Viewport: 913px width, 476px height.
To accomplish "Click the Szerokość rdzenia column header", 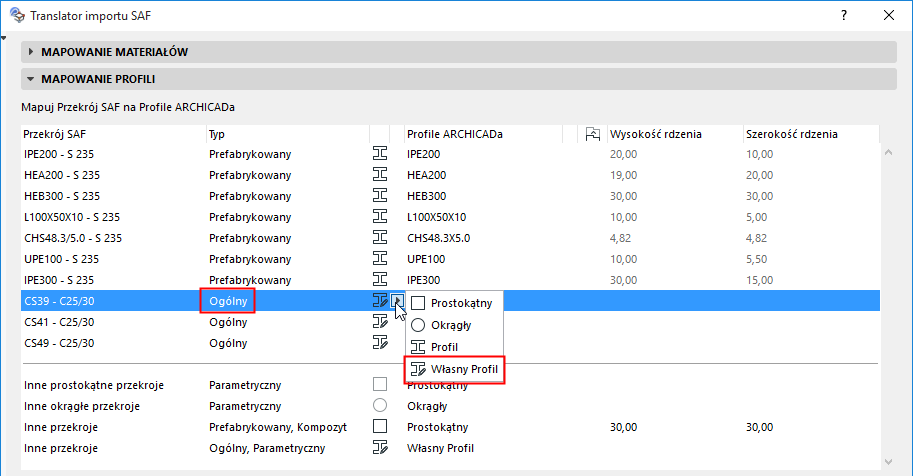I will (811, 134).
